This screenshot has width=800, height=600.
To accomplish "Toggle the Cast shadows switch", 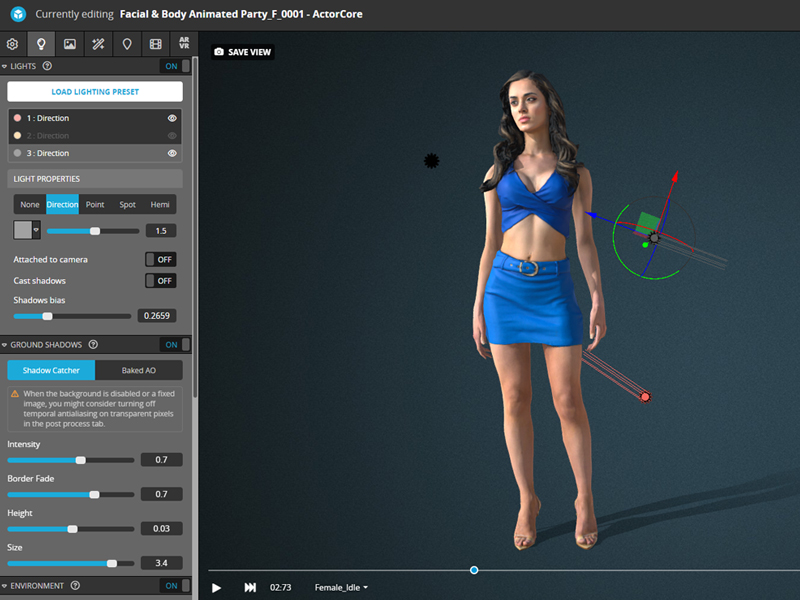I will pyautogui.click(x=160, y=281).
